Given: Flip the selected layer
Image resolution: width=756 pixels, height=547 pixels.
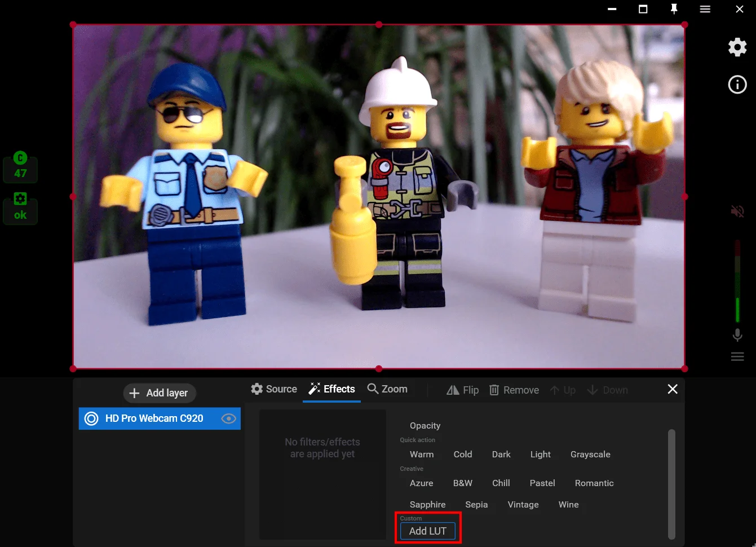Looking at the screenshot, I should (x=462, y=390).
